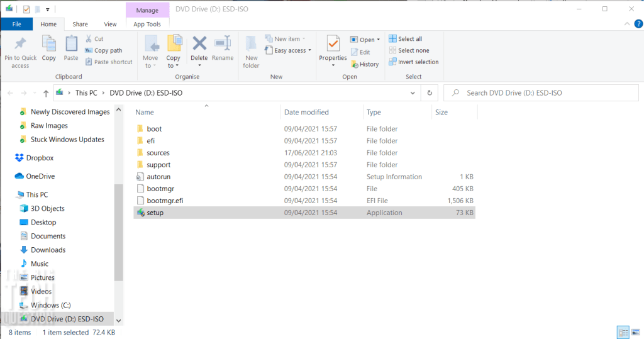This screenshot has width=644, height=339.
Task: Click Pin to Quick access icon
Action: (x=20, y=43)
